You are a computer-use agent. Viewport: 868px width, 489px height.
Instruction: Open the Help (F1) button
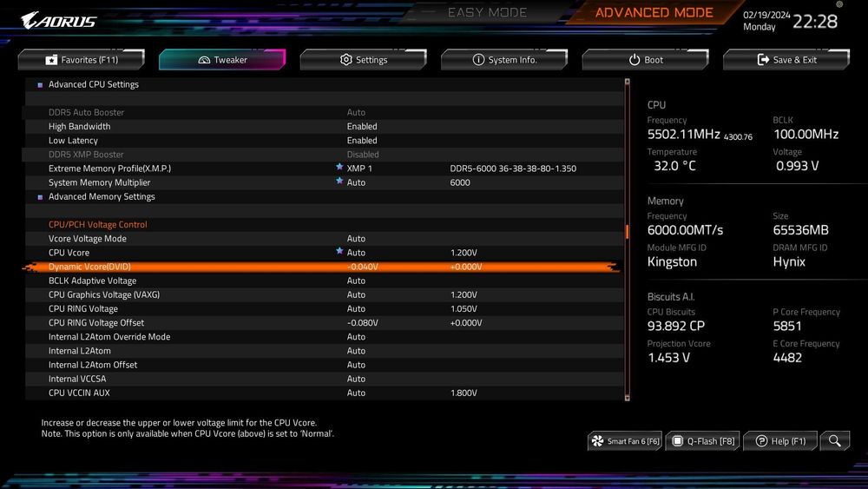point(779,441)
